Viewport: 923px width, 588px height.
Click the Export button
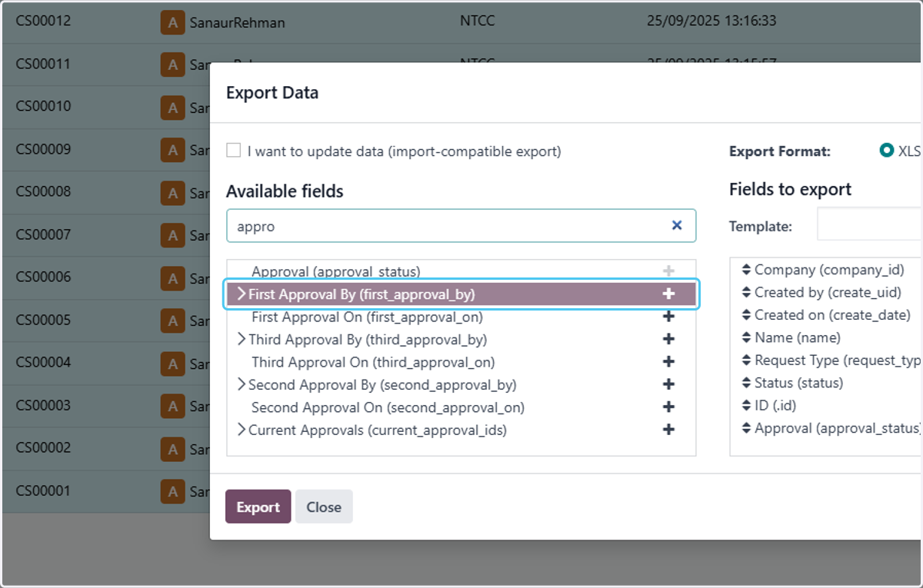click(x=258, y=507)
